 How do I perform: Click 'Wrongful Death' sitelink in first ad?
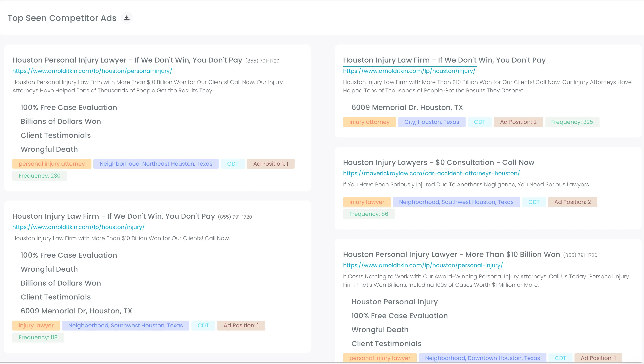(49, 149)
